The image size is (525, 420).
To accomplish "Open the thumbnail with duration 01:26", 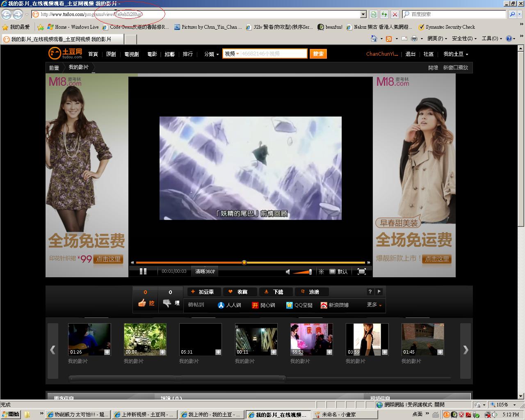I will (x=89, y=339).
